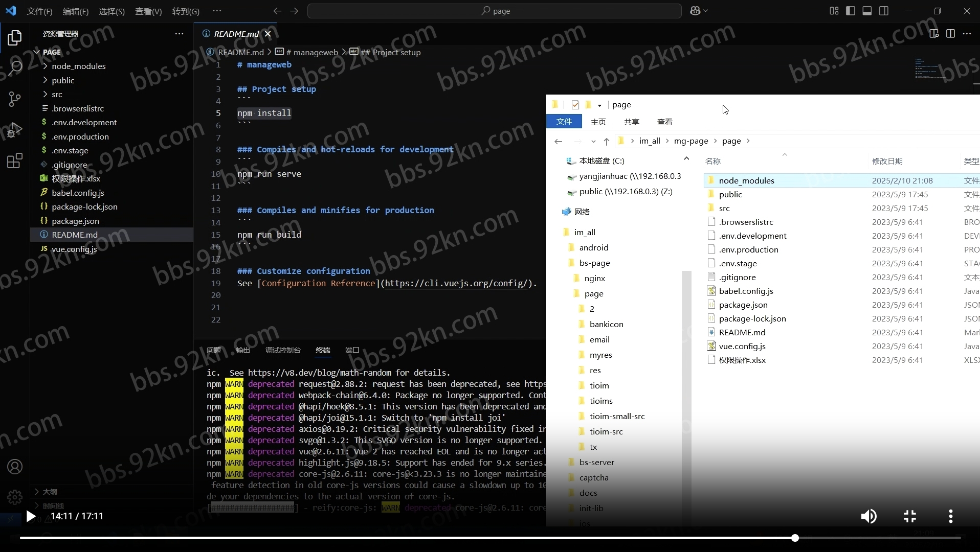Viewport: 980px width, 552px height.
Task: Close the README.md editor tab
Action: 268,34
